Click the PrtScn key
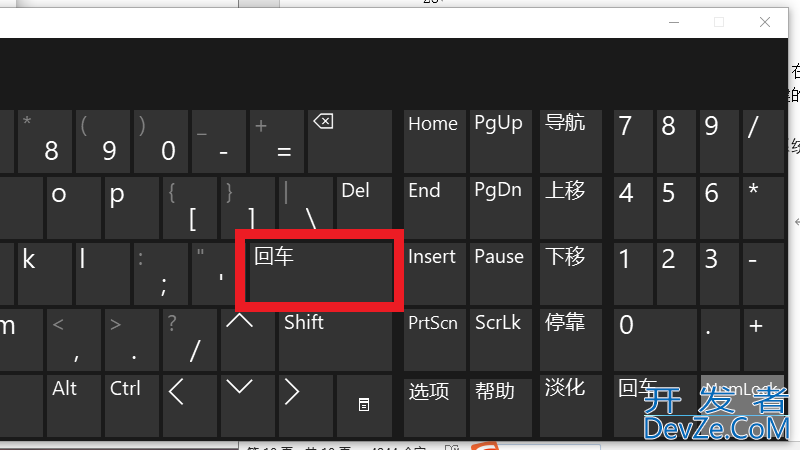The image size is (800, 450). 435,340
